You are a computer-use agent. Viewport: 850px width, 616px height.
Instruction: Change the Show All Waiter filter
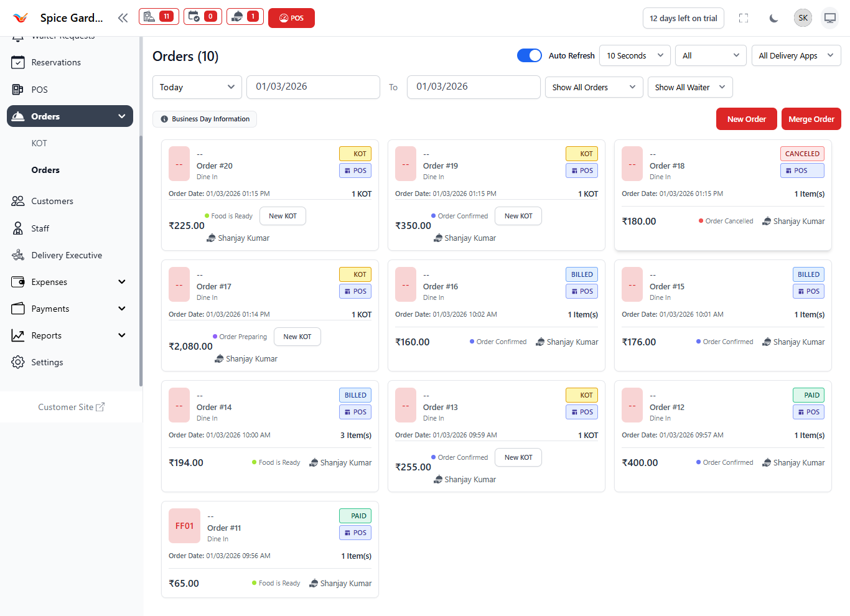(x=689, y=87)
